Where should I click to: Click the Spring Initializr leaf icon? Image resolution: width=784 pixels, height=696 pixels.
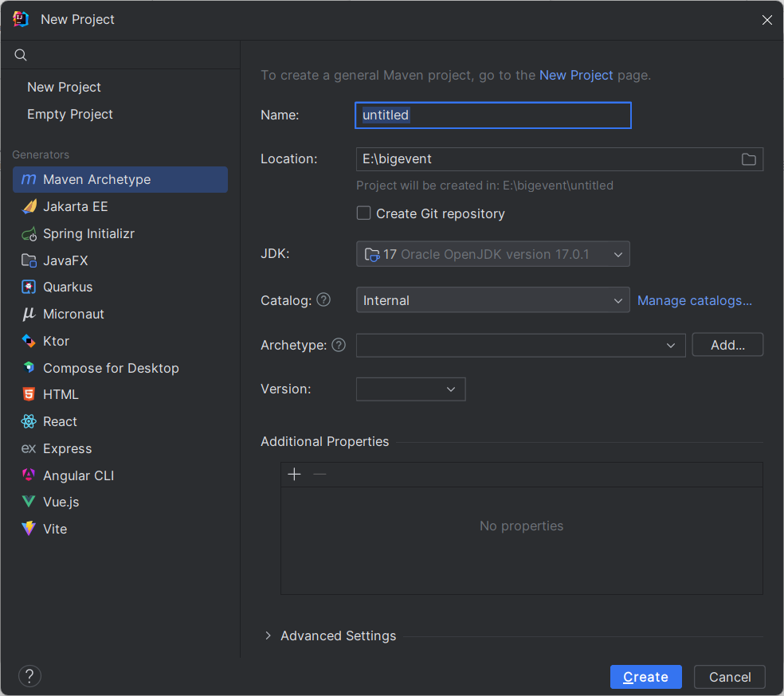point(29,233)
